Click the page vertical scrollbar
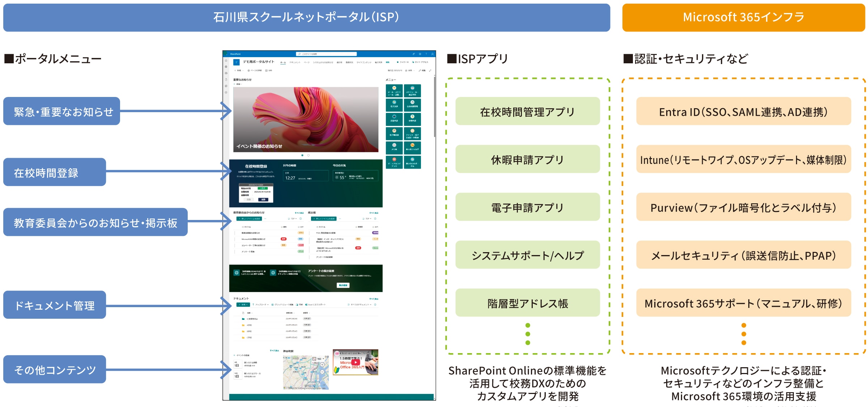868x407 pixels. [x=434, y=107]
